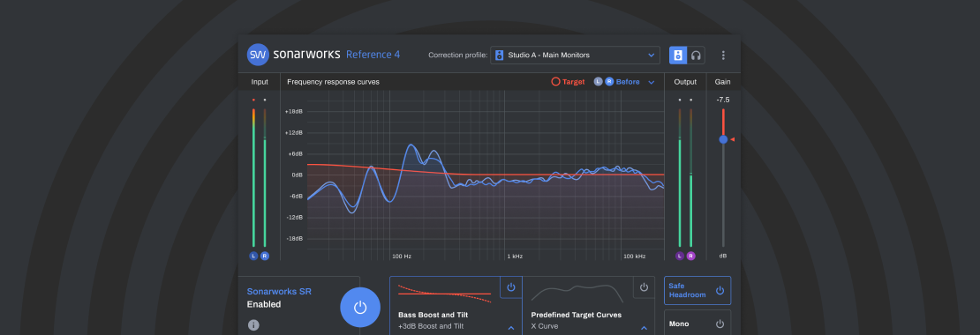This screenshot has height=335, width=980.
Task: Click input meter L badge
Action: pyautogui.click(x=253, y=256)
